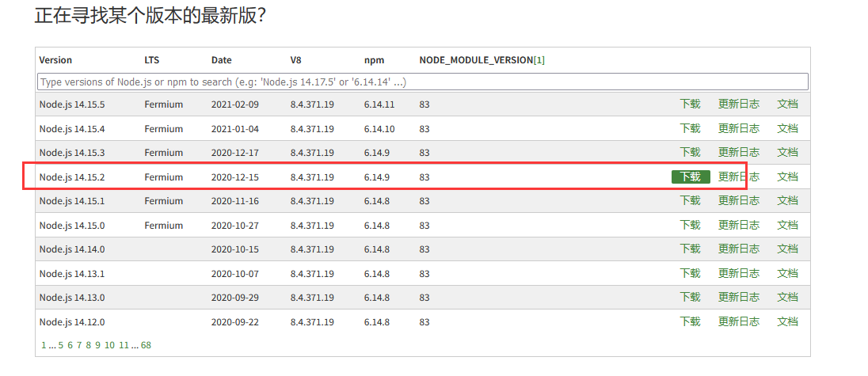Open changelog for Node.js 14.12.0
The width and height of the screenshot is (868, 376).
[x=739, y=322]
